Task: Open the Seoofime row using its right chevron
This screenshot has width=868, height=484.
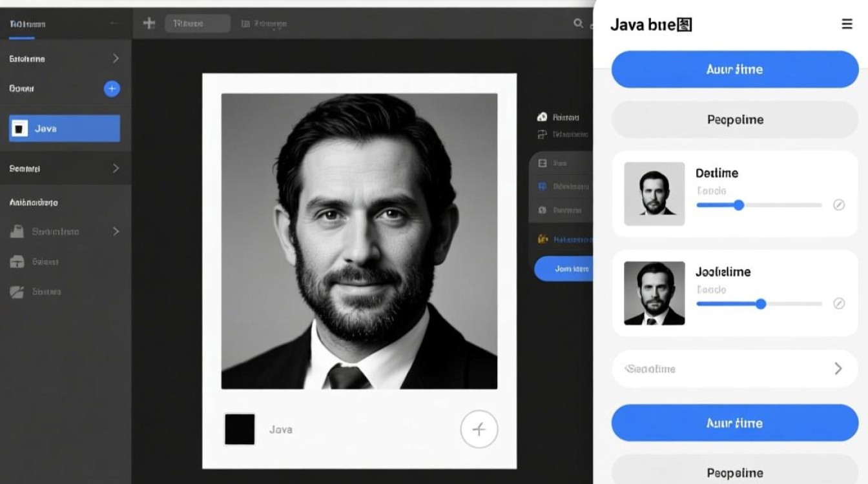Action: click(838, 368)
